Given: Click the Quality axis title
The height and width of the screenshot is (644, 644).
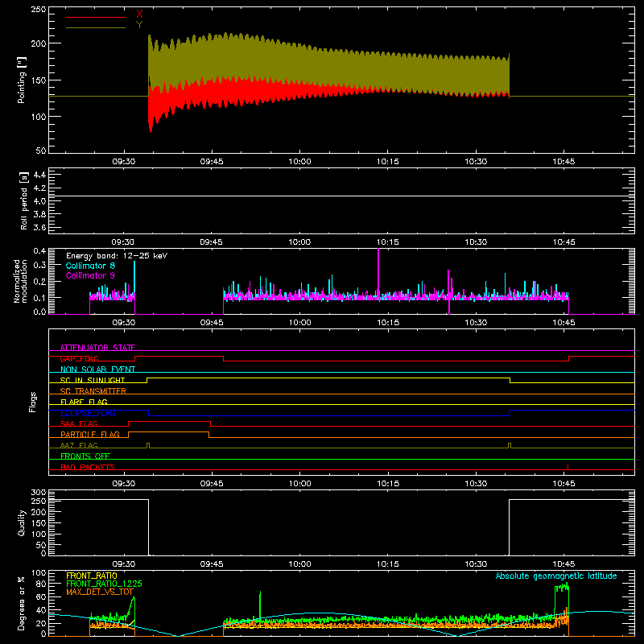Looking at the screenshot, I should (x=22, y=522).
